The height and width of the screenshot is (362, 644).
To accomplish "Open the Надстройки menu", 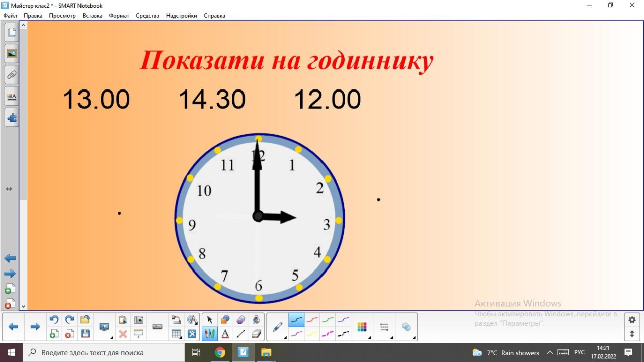I will 182,16.
